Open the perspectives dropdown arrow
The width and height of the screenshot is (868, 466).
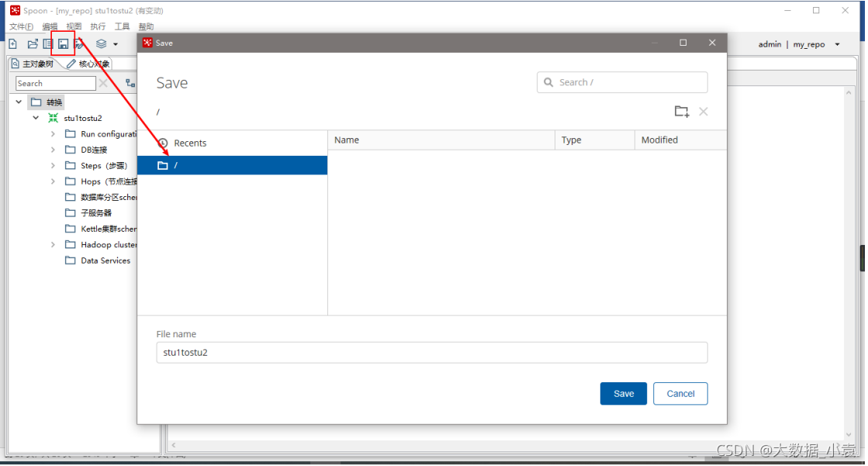(x=115, y=44)
